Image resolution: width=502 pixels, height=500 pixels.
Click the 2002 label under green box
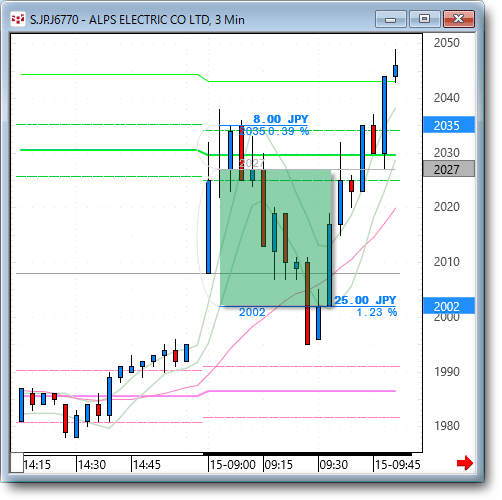[252, 312]
